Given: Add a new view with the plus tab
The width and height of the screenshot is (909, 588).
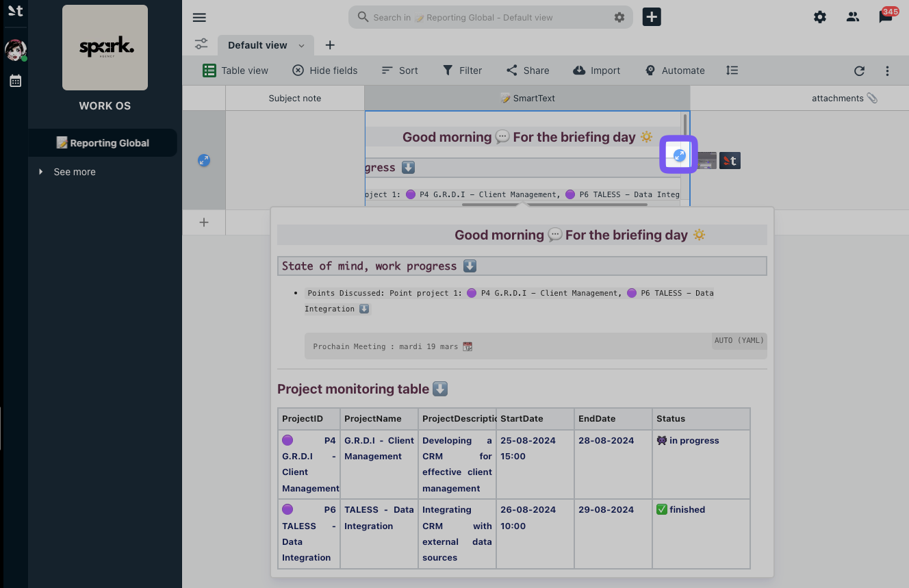Looking at the screenshot, I should (x=330, y=45).
